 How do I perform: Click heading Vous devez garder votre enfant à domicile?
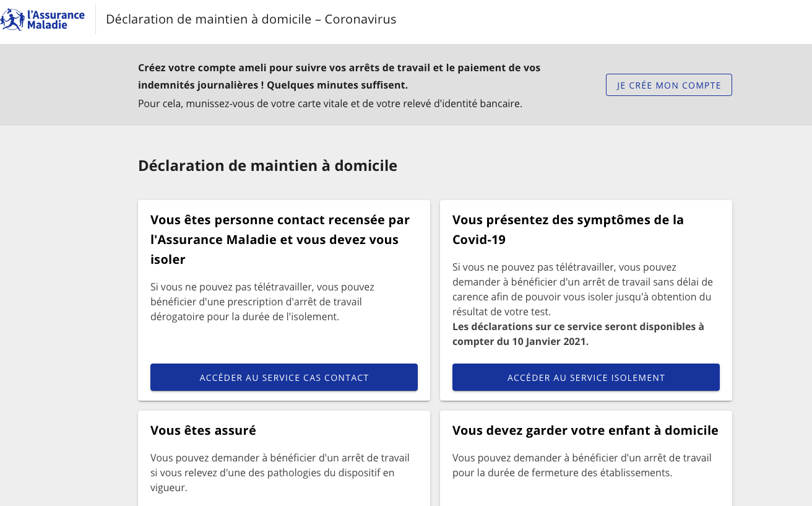pyautogui.click(x=585, y=430)
